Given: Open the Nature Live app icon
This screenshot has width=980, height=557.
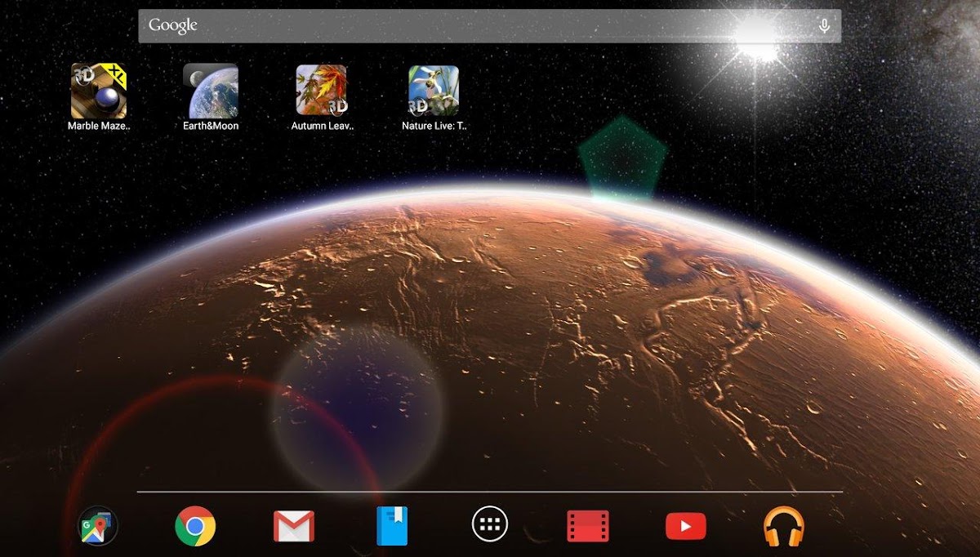Looking at the screenshot, I should [x=434, y=91].
